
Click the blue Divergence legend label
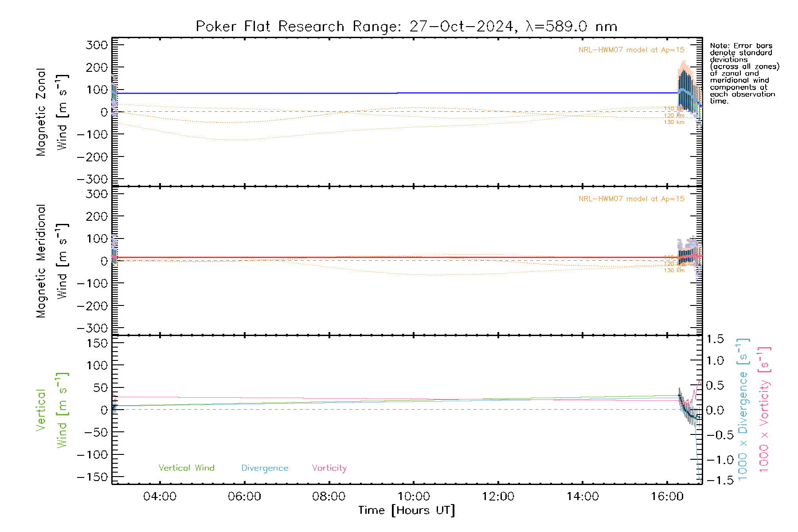265,468
